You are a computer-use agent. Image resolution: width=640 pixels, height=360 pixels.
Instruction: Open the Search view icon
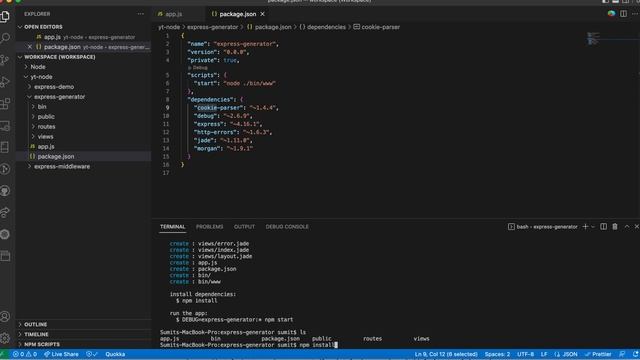(5, 38)
